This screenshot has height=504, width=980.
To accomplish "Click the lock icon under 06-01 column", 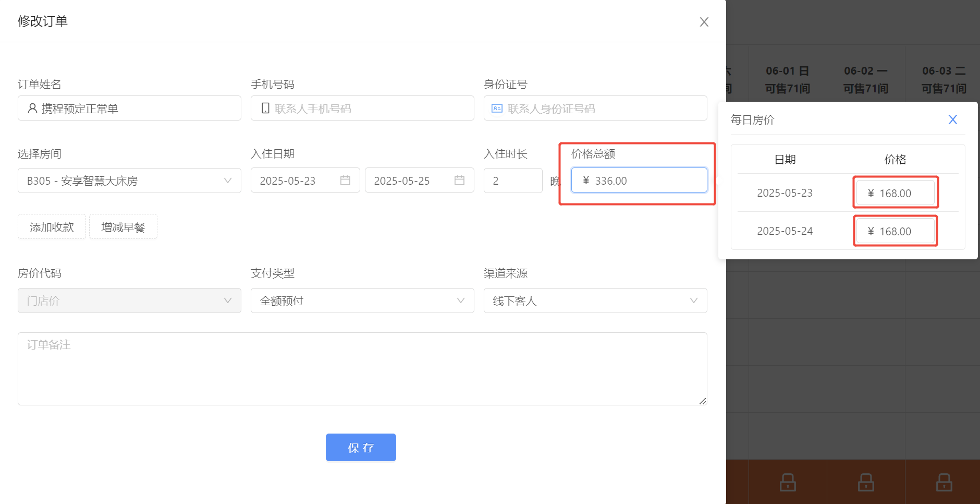I will 788,482.
